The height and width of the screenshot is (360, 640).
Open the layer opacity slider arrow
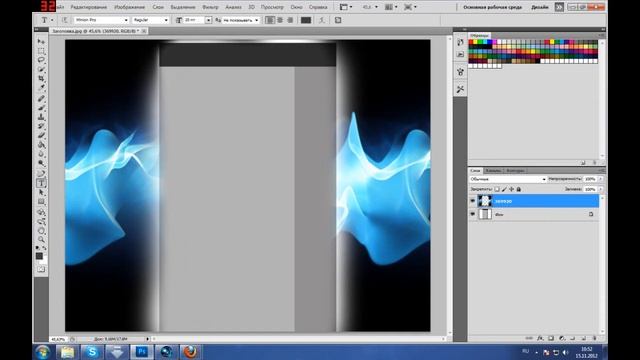[x=601, y=179]
